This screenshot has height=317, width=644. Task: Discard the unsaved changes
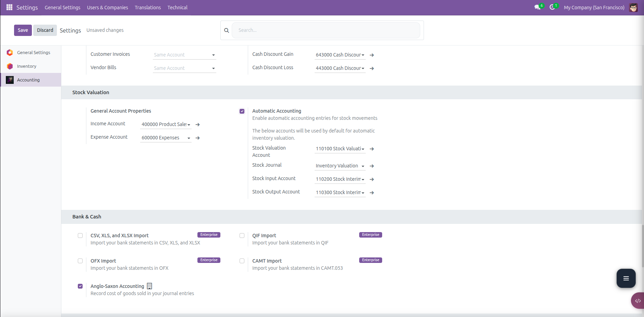45,30
